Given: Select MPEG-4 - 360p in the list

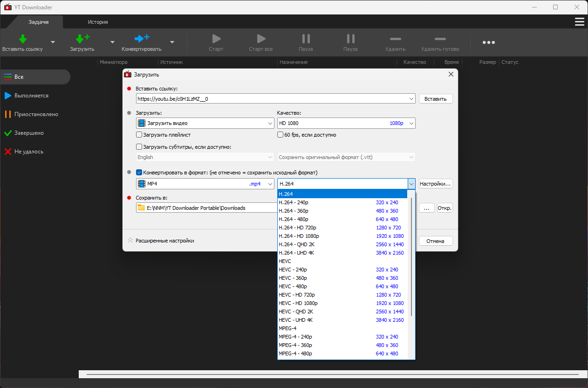Looking at the screenshot, I should point(342,345).
